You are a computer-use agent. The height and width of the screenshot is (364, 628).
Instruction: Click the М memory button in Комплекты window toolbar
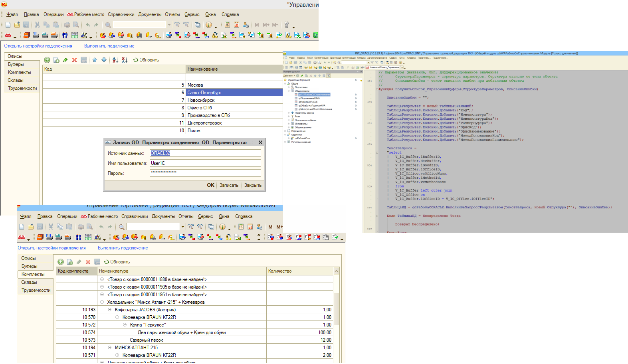click(x=270, y=227)
